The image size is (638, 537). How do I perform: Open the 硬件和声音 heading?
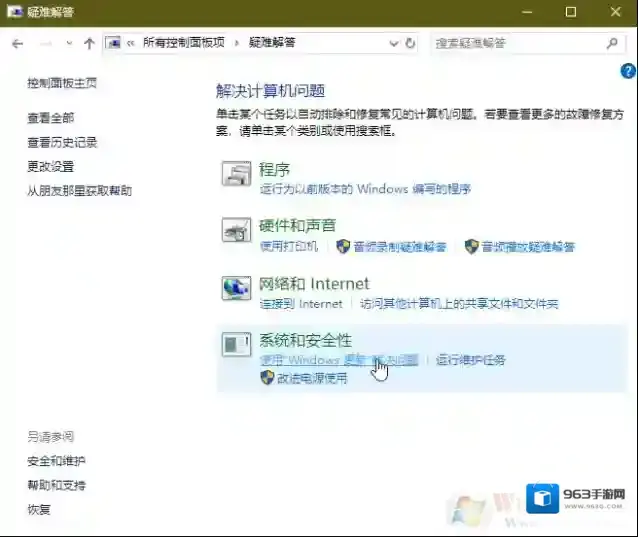(x=297, y=225)
